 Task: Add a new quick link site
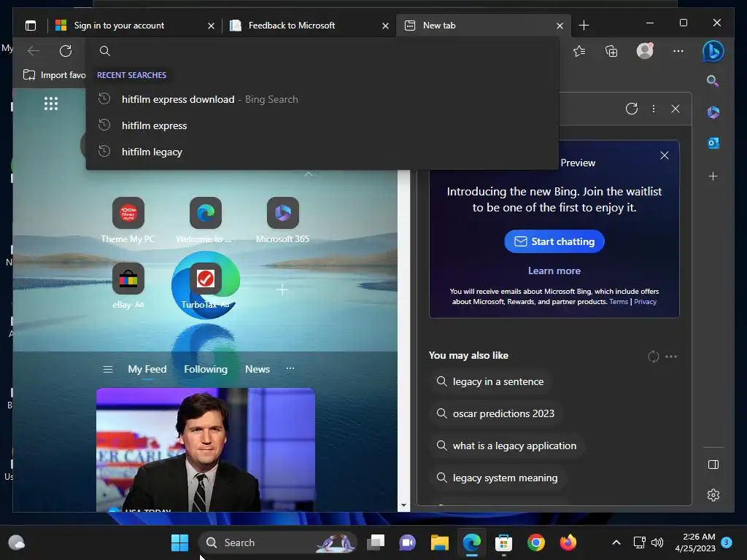[x=282, y=289]
